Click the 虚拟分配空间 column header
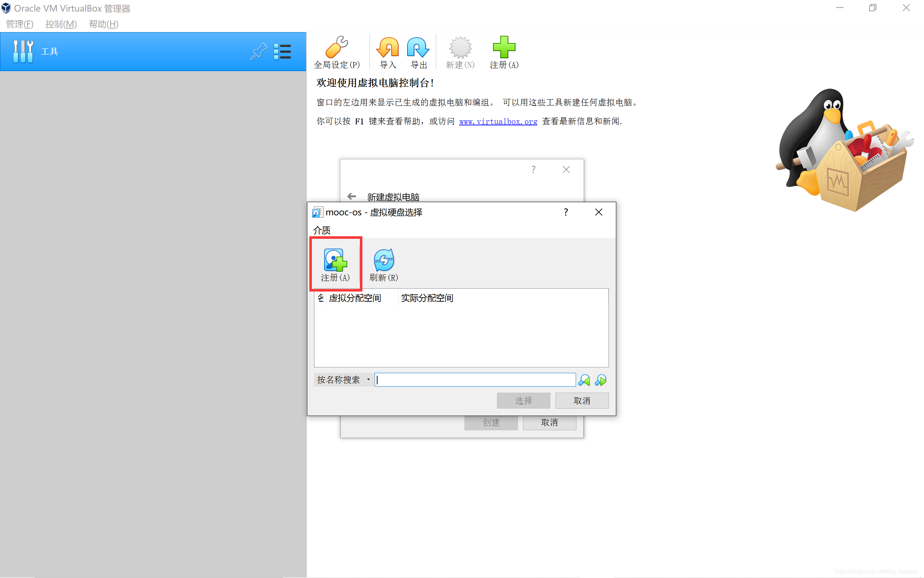Viewport: 924px width, 578px height. pyautogui.click(x=362, y=298)
